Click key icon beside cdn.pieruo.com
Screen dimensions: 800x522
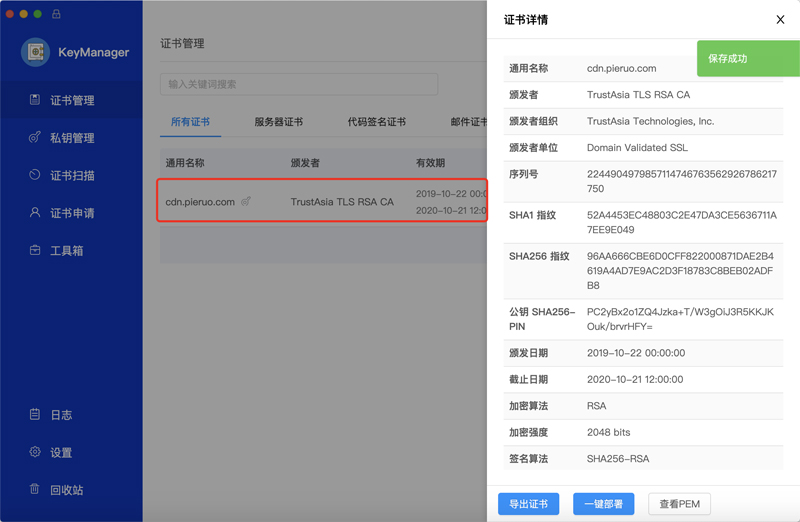[246, 202]
